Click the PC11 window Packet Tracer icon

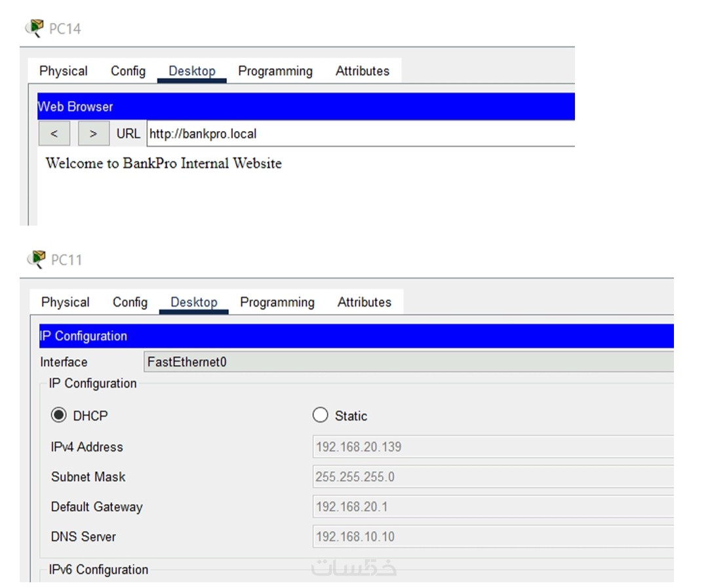tap(36, 259)
